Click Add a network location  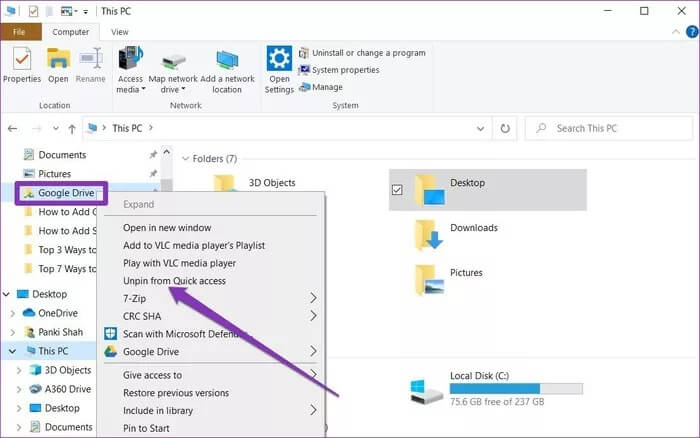point(227,70)
